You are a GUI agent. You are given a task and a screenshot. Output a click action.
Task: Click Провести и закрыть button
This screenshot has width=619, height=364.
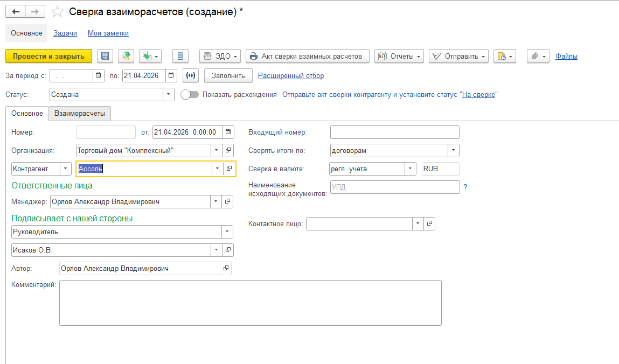(x=48, y=56)
